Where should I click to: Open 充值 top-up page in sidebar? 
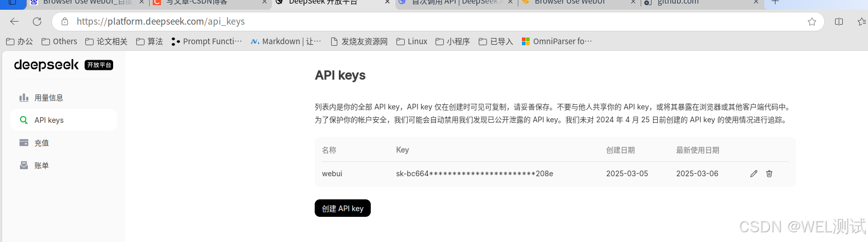tap(64, 143)
